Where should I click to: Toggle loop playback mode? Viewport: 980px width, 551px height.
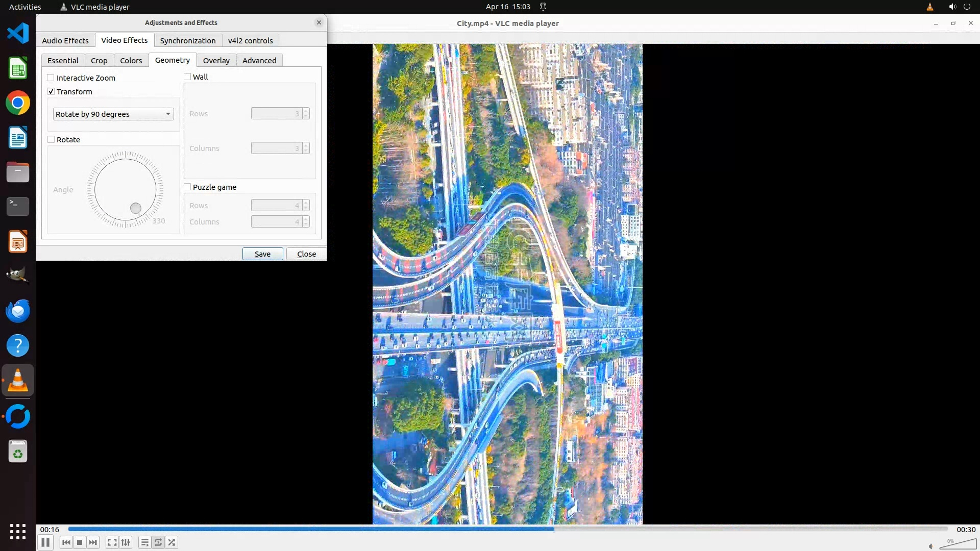tap(158, 542)
